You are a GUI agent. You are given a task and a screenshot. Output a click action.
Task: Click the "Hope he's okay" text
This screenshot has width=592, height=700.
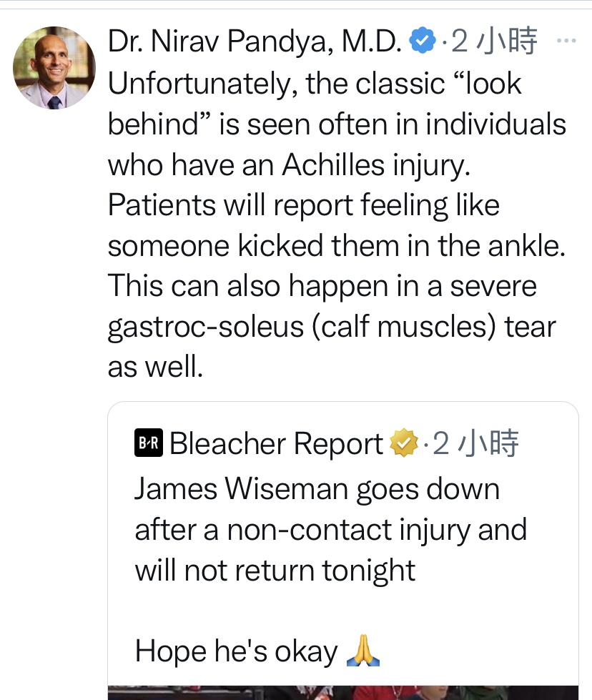point(236,651)
